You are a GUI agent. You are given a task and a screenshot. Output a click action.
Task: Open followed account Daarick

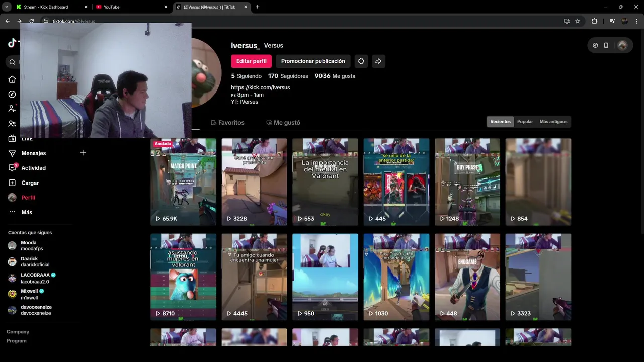click(x=29, y=262)
